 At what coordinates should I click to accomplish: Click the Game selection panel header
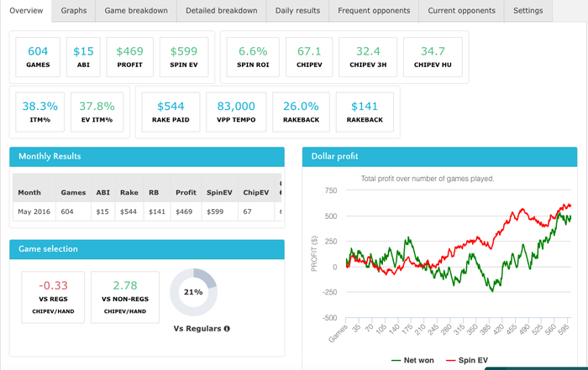[147, 249]
